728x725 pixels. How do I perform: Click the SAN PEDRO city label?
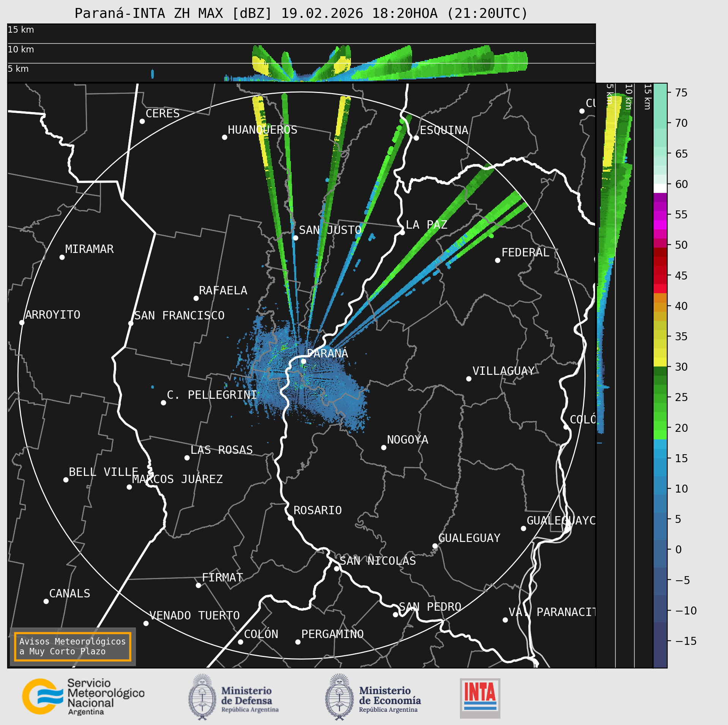tap(430, 607)
